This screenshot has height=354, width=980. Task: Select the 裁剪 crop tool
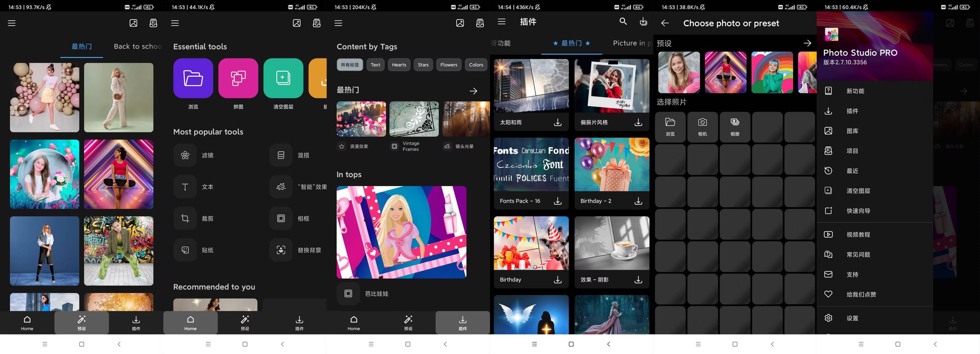[x=185, y=218]
